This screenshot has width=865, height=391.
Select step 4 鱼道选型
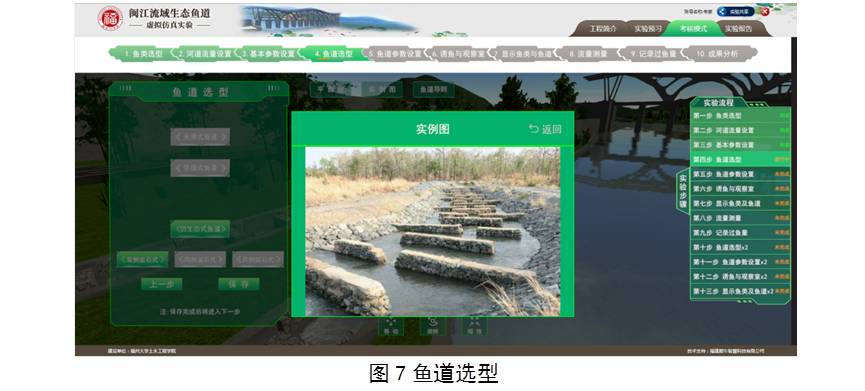(333, 54)
